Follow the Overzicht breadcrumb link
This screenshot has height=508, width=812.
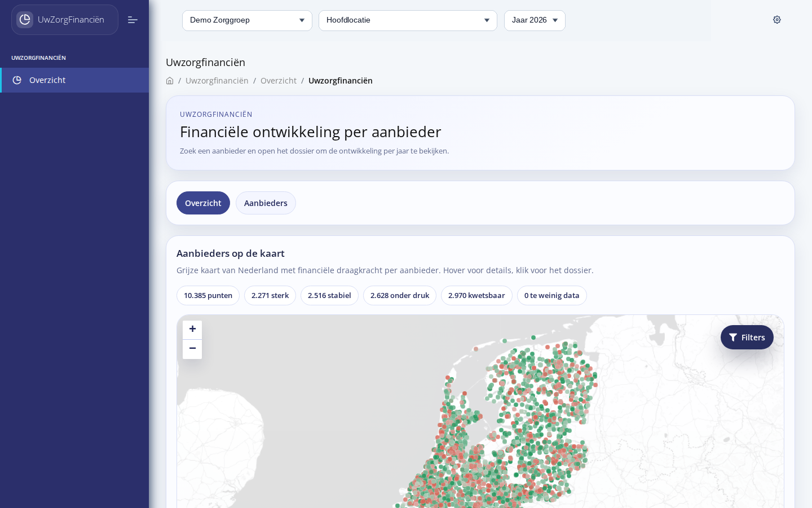tap(279, 81)
